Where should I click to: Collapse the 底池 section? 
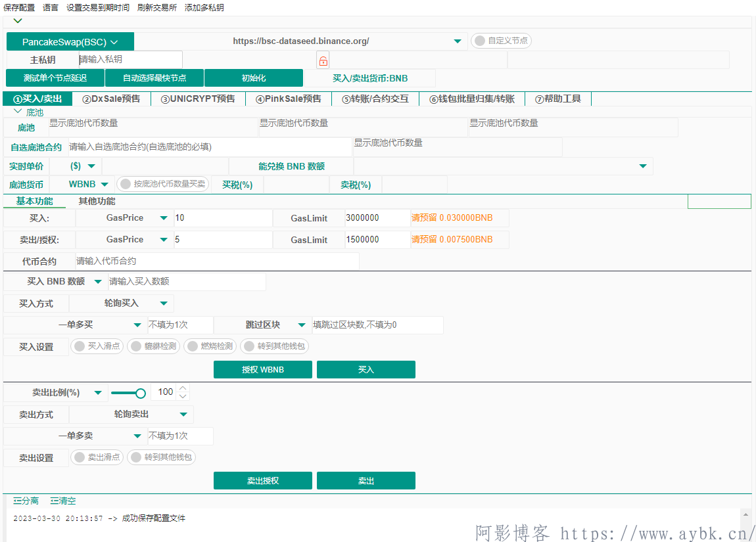coord(18,111)
